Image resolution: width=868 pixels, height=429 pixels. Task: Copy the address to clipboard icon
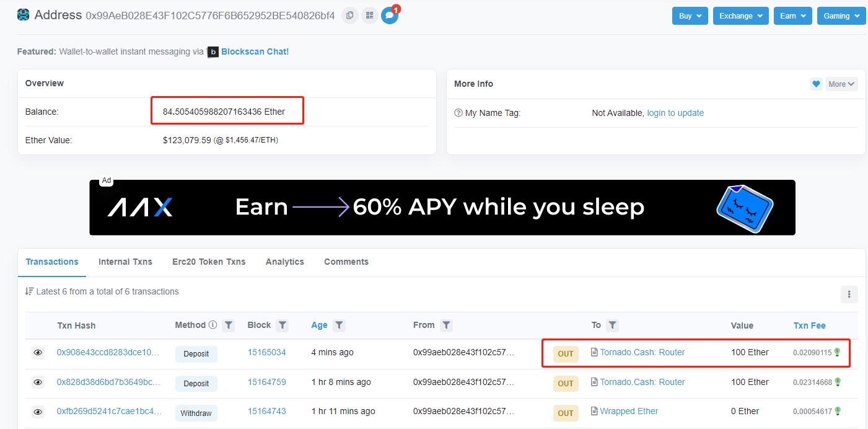tap(350, 15)
